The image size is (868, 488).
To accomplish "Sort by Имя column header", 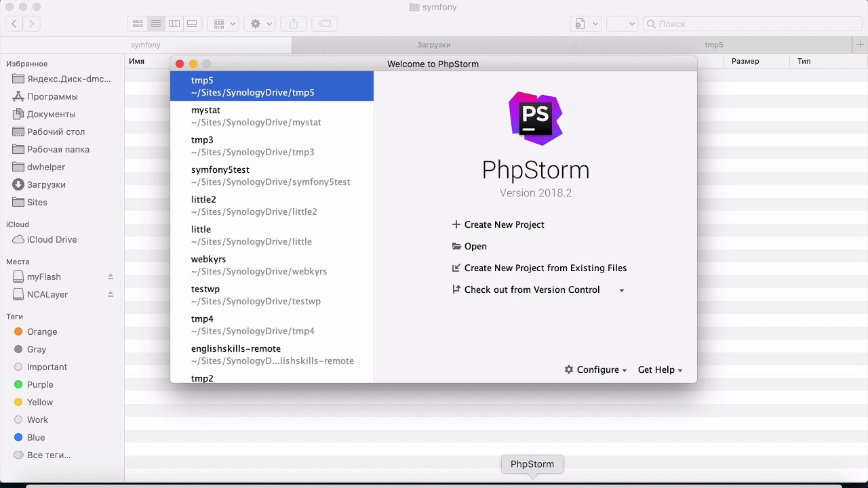I will 136,61.
